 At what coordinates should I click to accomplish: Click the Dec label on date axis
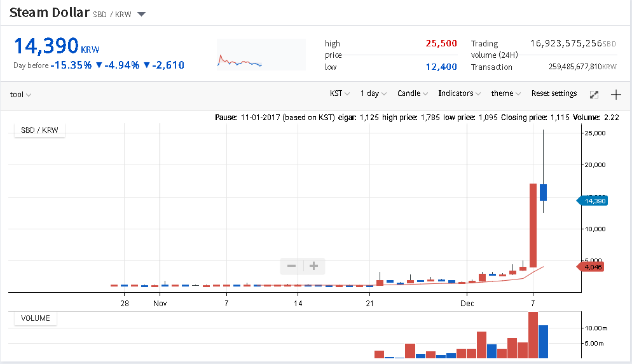click(x=467, y=304)
